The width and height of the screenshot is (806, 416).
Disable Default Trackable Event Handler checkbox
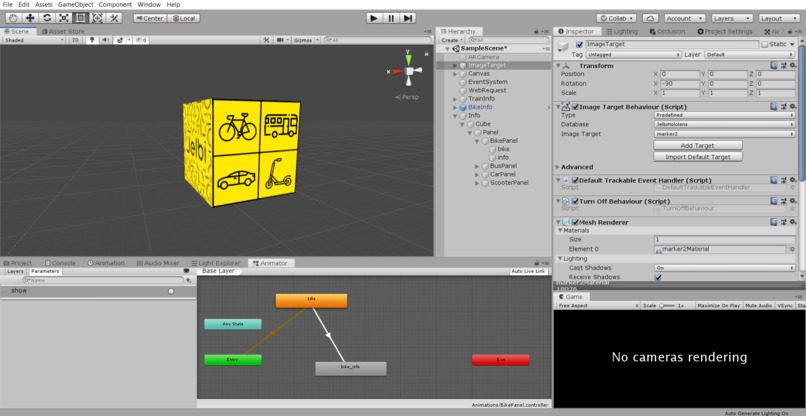tap(575, 180)
